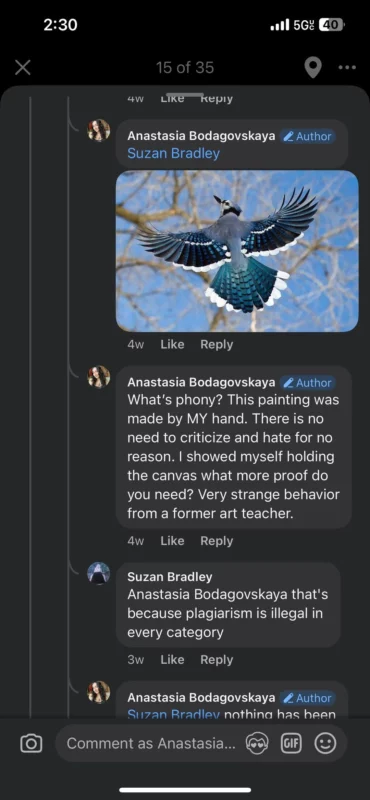Open the blue jay photo in comment
The height and width of the screenshot is (800, 370).
(x=237, y=251)
